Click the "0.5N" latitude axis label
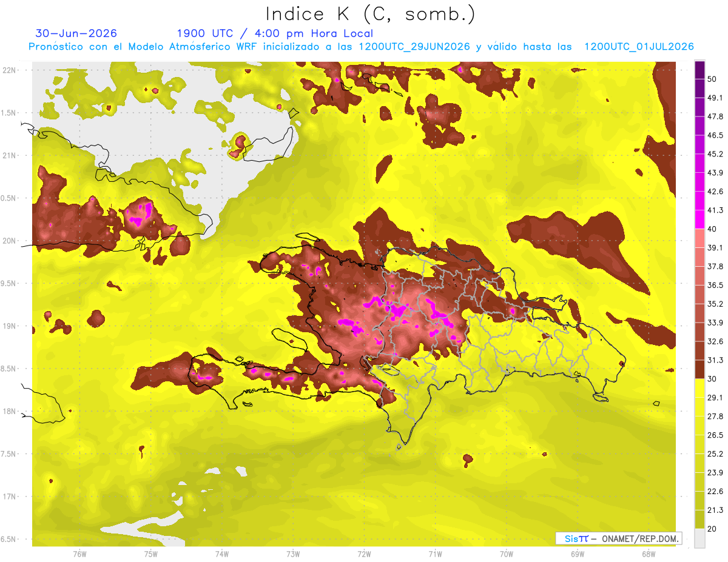Viewport: 728px width, 562px height. 9,198
